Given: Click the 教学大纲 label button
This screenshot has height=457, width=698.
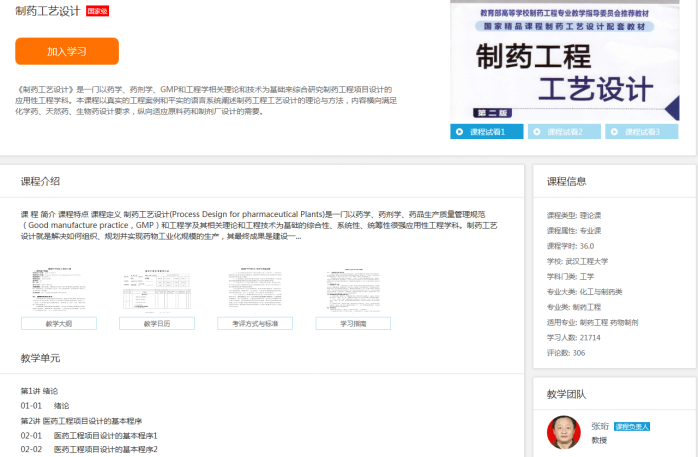Looking at the screenshot, I should pos(58,324).
